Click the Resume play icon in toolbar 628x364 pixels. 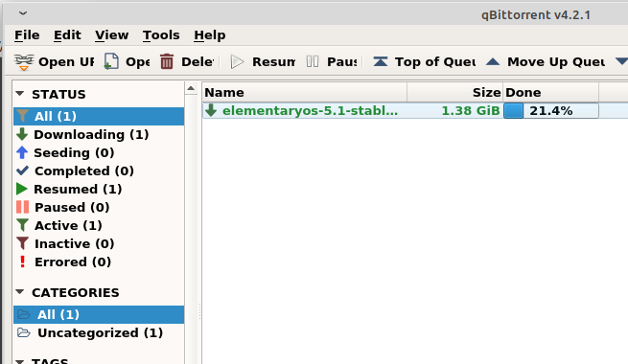(237, 62)
